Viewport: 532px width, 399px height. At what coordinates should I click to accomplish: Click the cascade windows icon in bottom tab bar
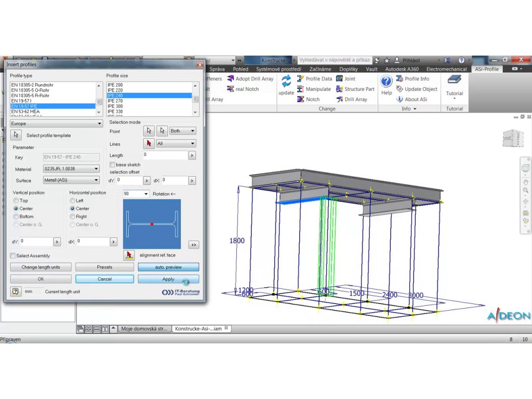point(80,329)
